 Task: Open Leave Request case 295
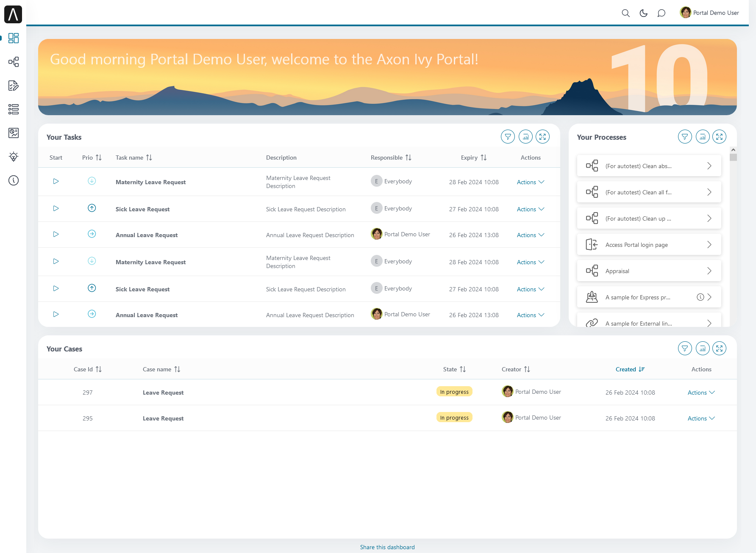pos(163,418)
